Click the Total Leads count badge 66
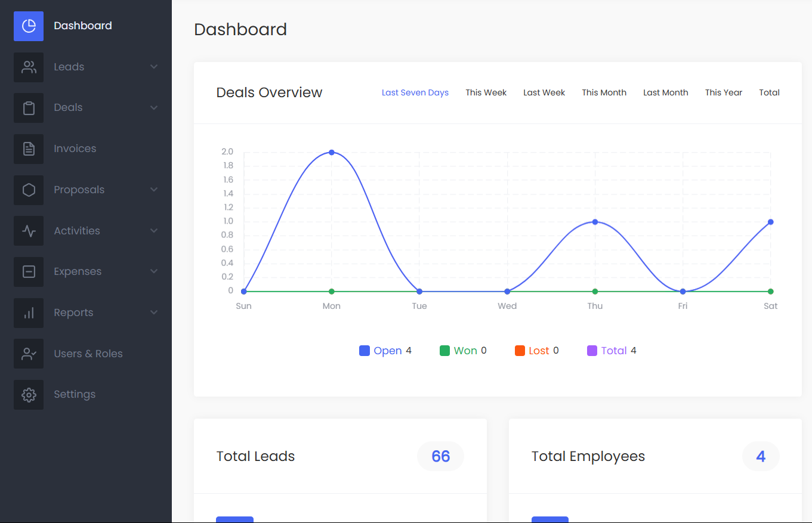Image resolution: width=812 pixels, height=523 pixels. [x=440, y=456]
